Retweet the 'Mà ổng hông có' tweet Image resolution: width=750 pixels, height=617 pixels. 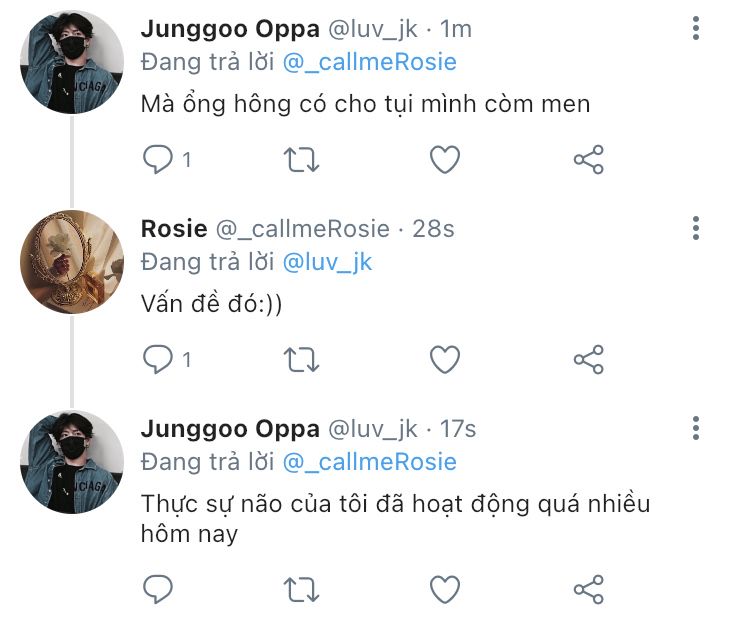[x=301, y=159]
